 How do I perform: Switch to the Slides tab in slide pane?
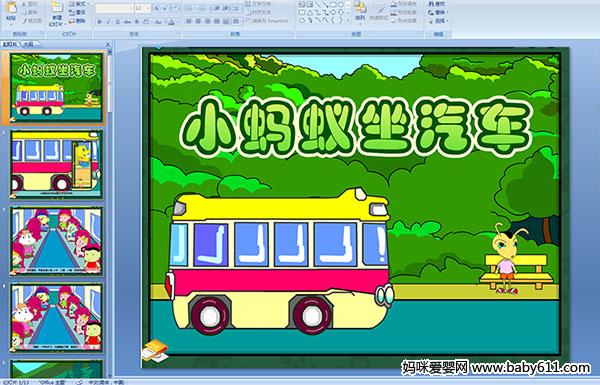click(10, 44)
